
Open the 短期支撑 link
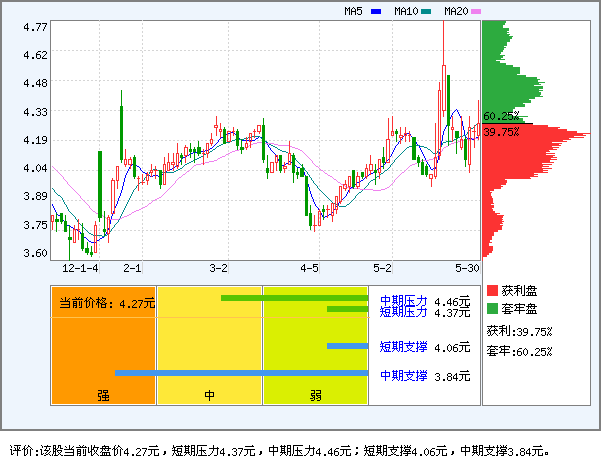click(x=403, y=347)
